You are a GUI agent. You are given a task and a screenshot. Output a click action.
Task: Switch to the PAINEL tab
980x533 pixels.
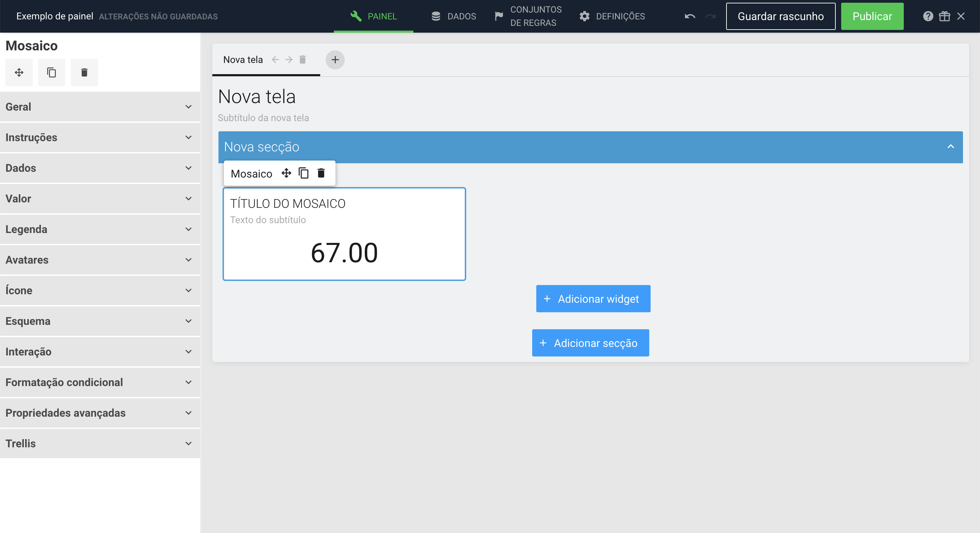click(x=374, y=16)
